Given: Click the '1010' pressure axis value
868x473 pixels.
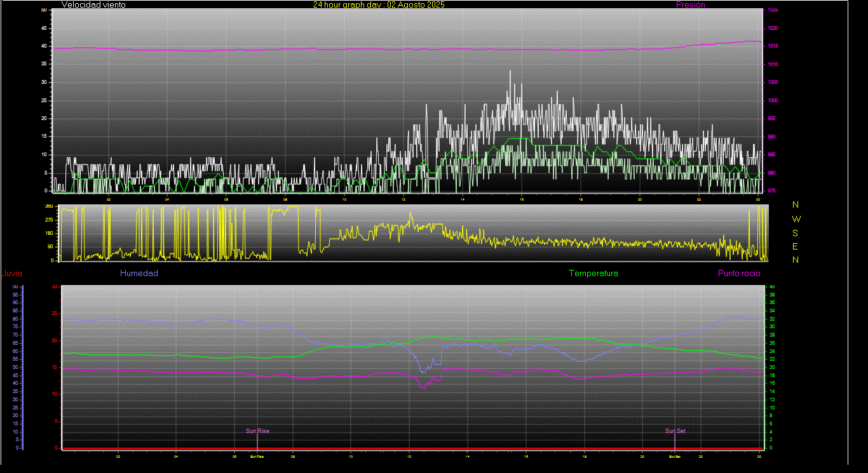Looking at the screenshot, I should 772,64.
